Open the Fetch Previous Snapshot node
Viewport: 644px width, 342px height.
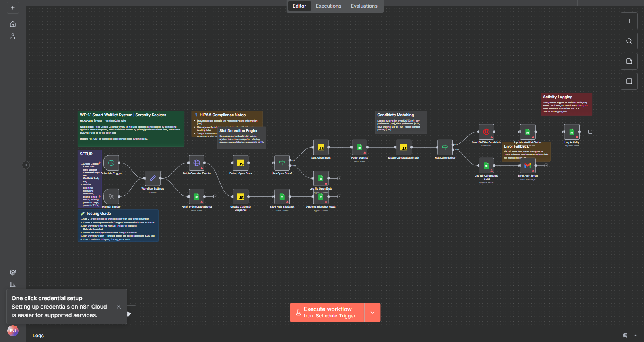click(196, 196)
